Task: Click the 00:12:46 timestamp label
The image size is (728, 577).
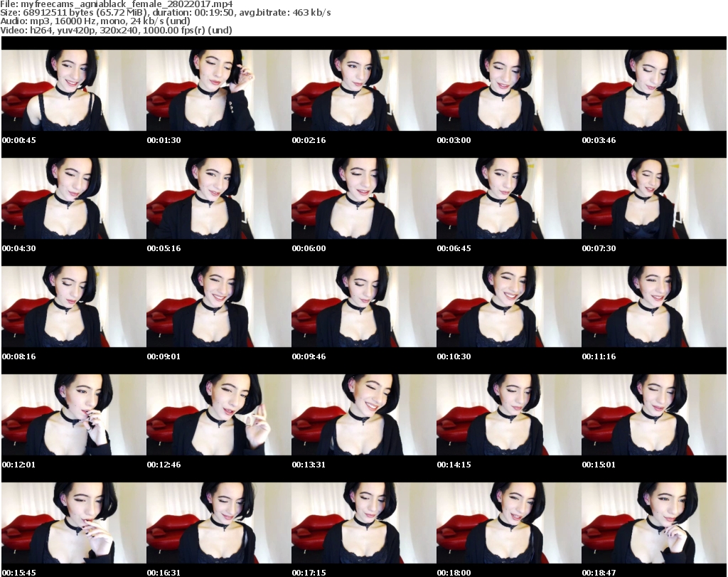Action: pos(164,465)
